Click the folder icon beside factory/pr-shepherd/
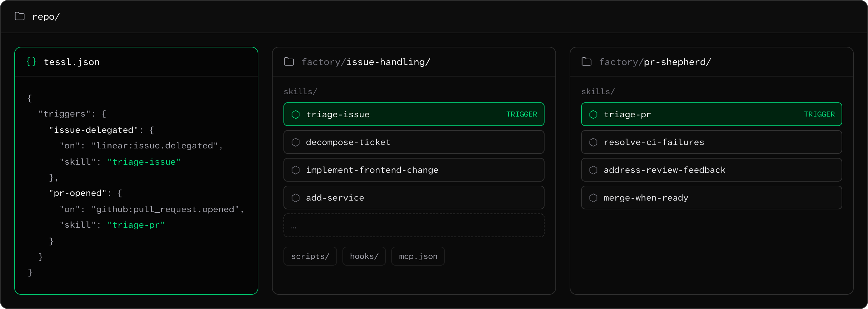Screen dimensions: 868x309 pos(587,62)
